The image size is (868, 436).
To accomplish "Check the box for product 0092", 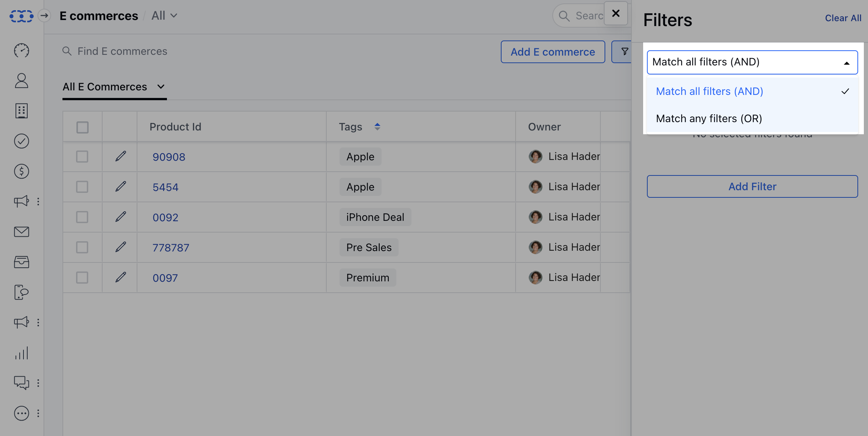I will pos(82,217).
